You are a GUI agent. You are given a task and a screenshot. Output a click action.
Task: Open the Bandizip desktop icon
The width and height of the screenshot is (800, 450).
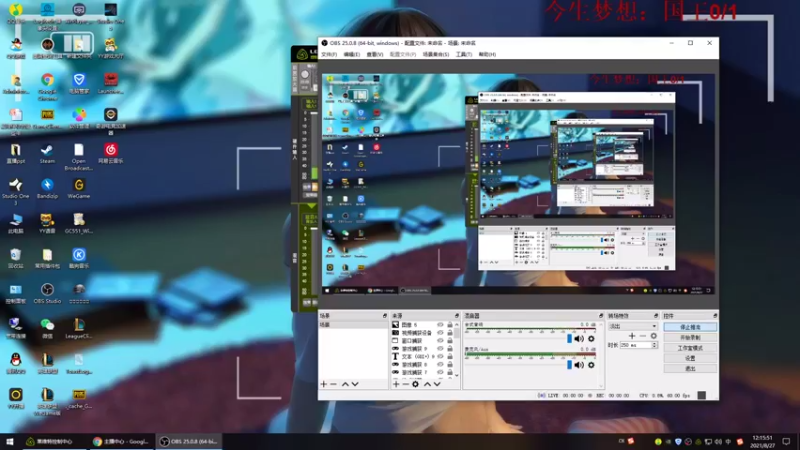[47, 188]
